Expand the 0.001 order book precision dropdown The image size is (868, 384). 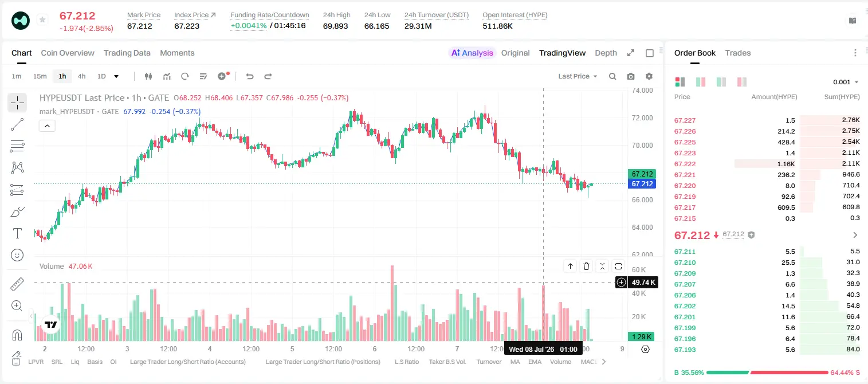[x=846, y=82]
